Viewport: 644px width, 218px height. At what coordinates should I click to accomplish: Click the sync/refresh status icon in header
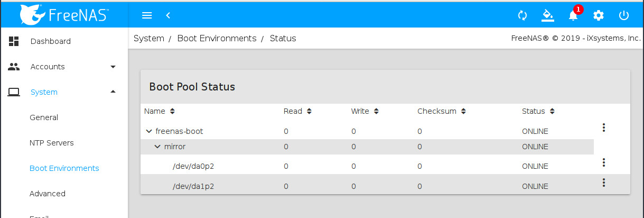(522, 15)
